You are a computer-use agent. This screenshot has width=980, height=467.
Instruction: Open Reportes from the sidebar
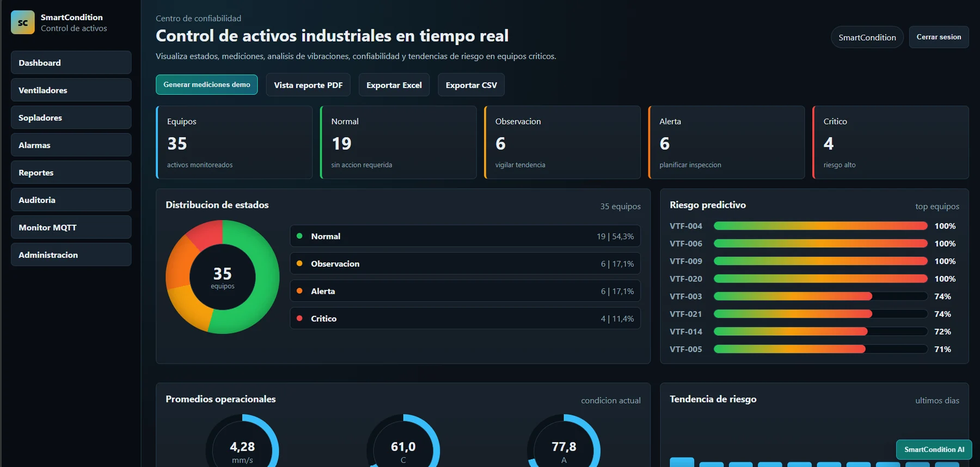(x=71, y=173)
